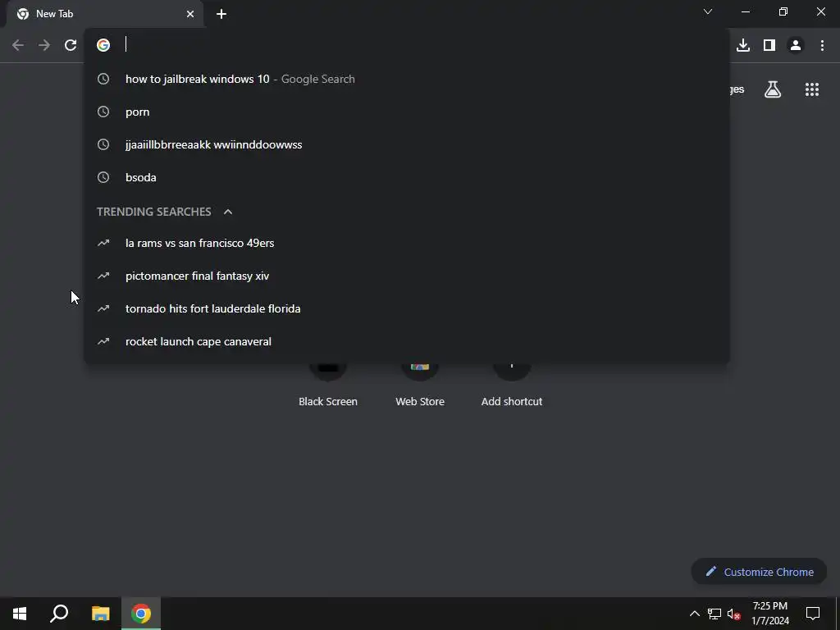The height and width of the screenshot is (630, 840).
Task: Select 'rocket launch cape canaveral' trending search
Action: pos(407,341)
